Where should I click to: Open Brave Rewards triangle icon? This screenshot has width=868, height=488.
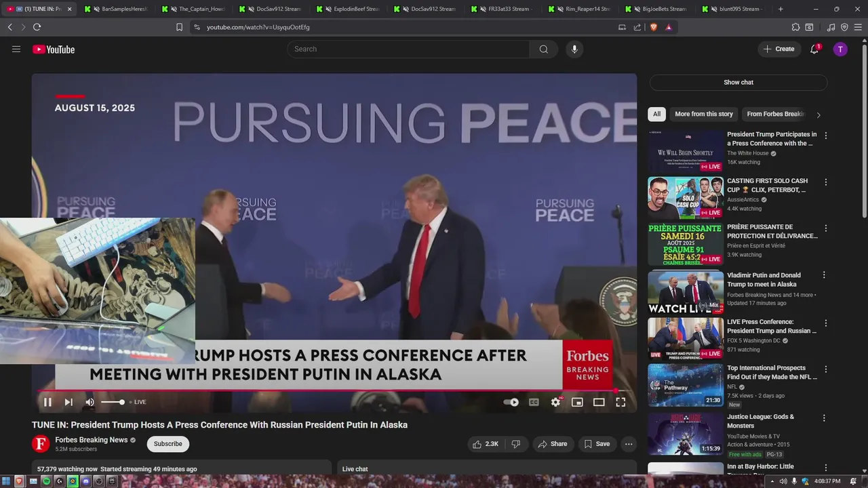[669, 27]
